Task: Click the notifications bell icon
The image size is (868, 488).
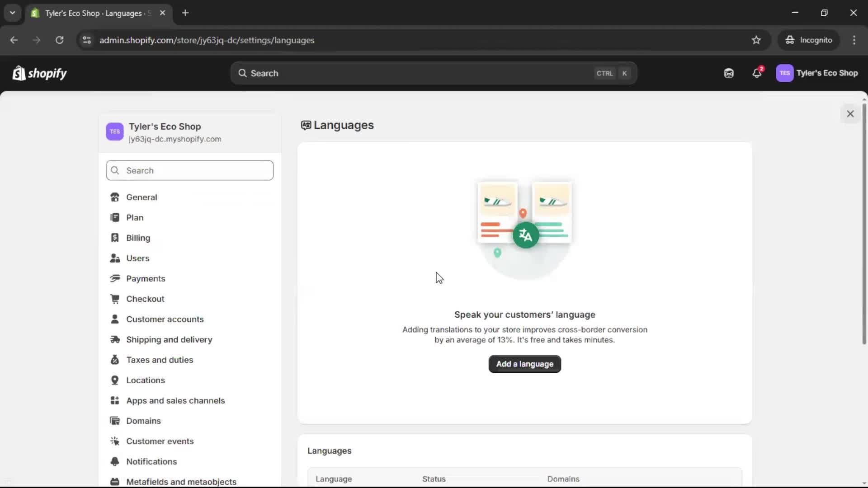Action: [x=756, y=73]
